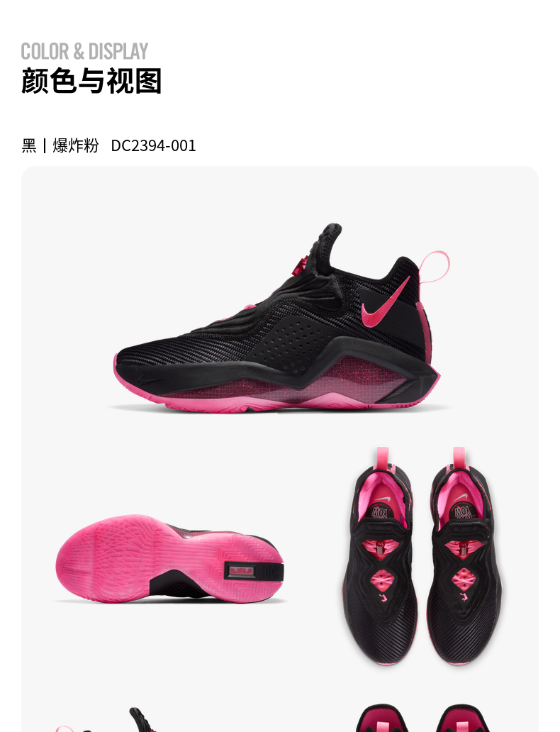This screenshot has height=732, width=560.
Task: Click the 黑 | 爆炸粉 color name label
Action: tap(60, 145)
